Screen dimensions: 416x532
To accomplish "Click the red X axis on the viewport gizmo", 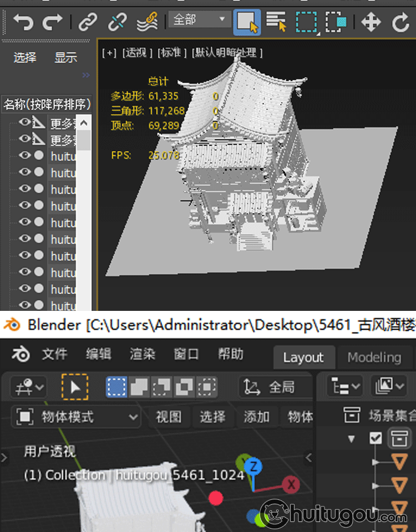I will click(290, 485).
